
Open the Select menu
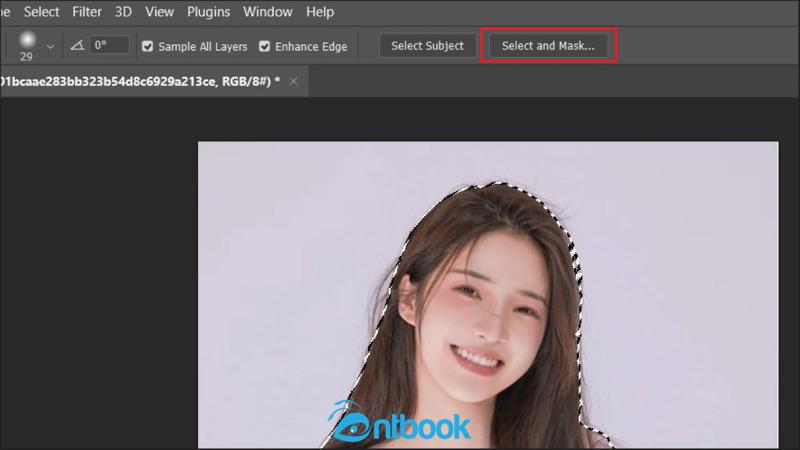(41, 12)
